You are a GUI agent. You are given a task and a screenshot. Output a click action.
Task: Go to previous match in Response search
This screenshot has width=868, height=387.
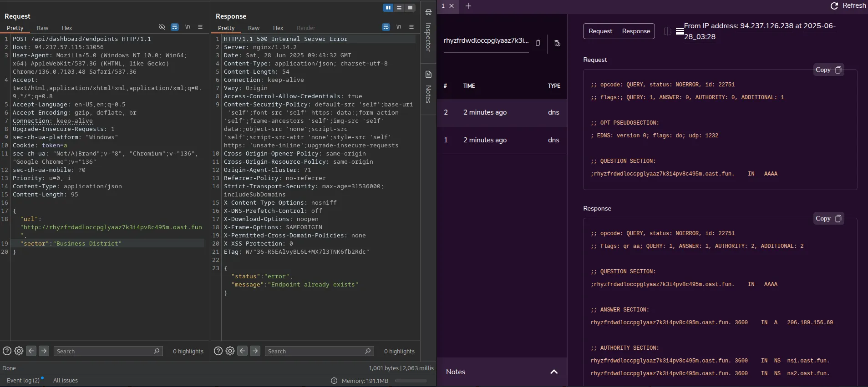point(243,351)
